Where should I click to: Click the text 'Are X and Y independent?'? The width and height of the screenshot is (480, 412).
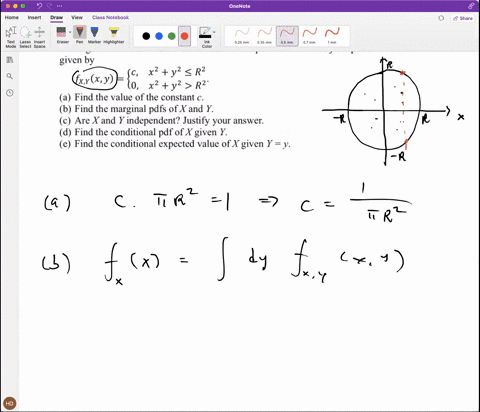click(127, 121)
